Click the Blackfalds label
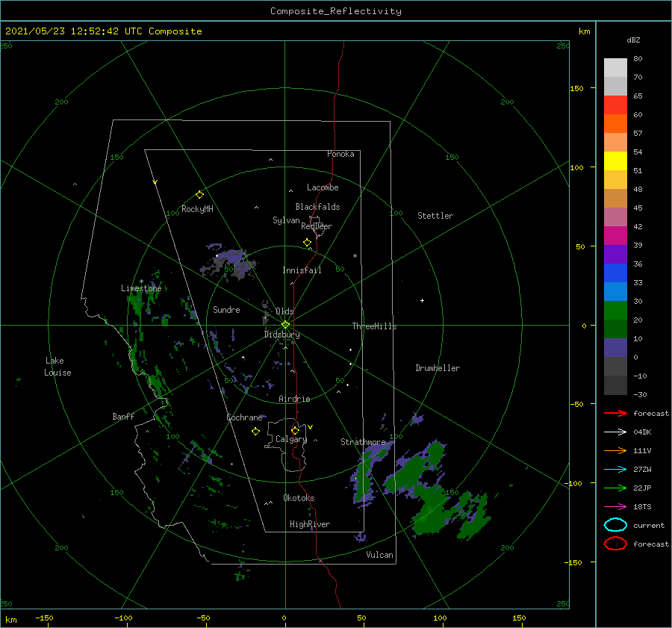The width and height of the screenshot is (672, 628). click(317, 207)
